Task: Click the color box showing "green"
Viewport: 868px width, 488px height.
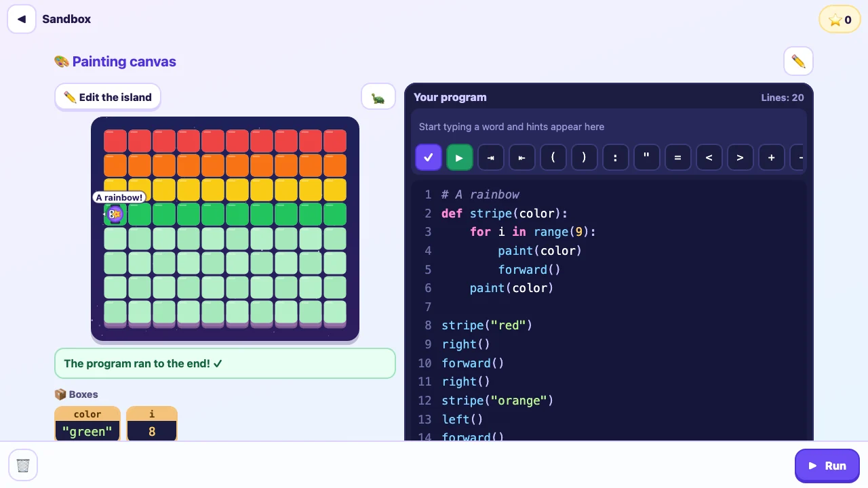Action: pyautogui.click(x=87, y=424)
